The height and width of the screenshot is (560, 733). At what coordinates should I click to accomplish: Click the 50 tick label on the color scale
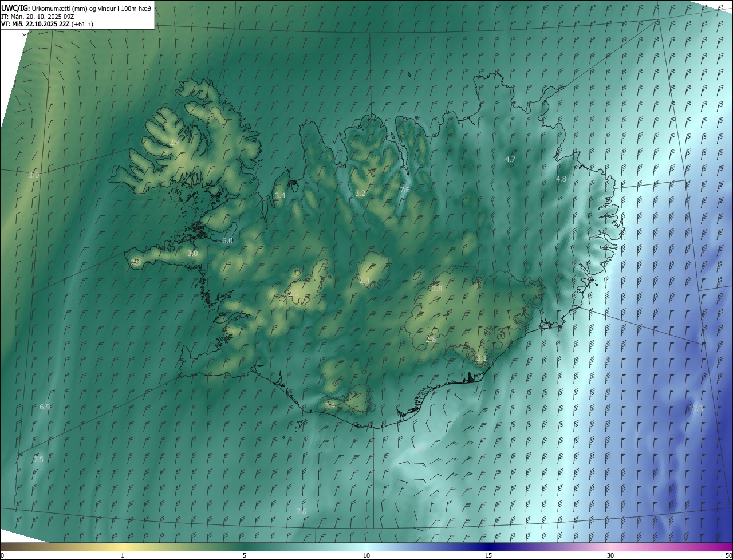(728, 555)
